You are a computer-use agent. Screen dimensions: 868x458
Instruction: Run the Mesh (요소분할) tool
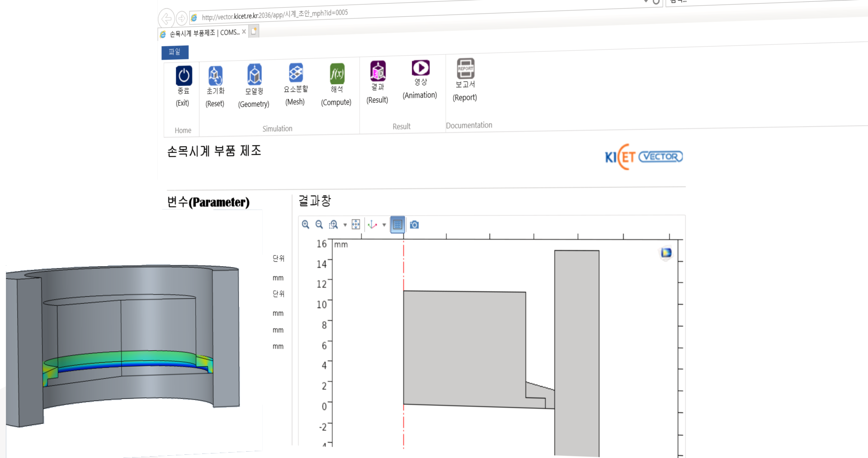296,73
